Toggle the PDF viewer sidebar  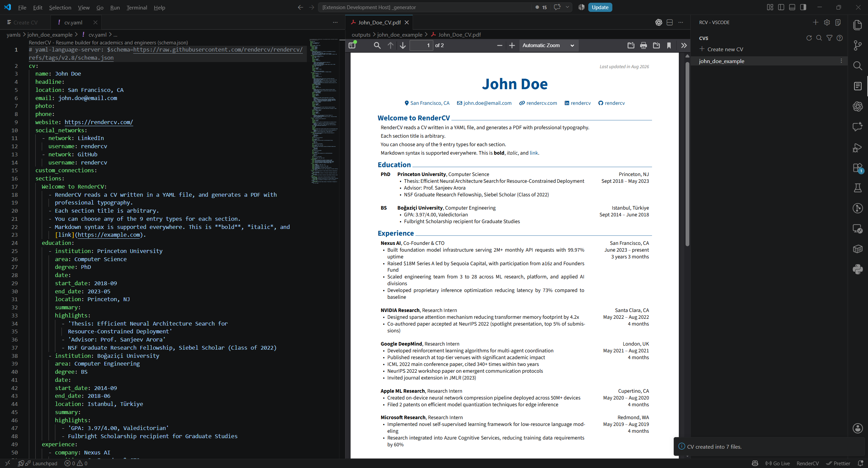click(352, 45)
